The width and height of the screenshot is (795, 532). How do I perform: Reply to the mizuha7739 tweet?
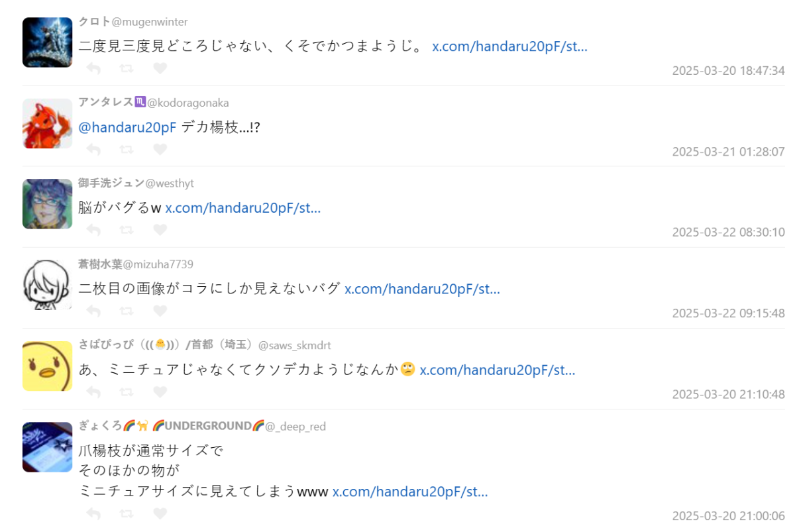(x=93, y=311)
